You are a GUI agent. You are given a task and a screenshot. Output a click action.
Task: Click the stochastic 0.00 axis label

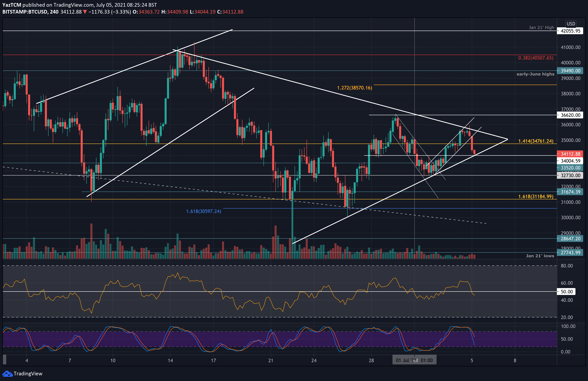pyautogui.click(x=566, y=352)
